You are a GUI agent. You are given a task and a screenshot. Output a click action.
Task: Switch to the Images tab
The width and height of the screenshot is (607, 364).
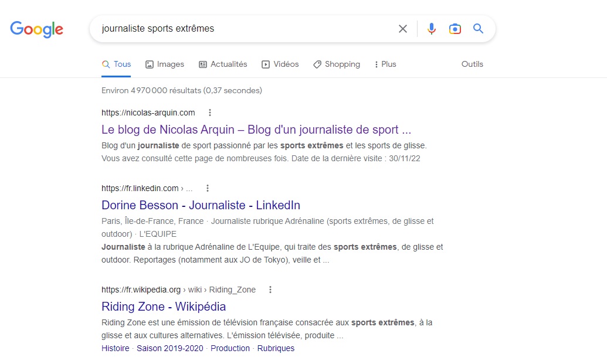coord(165,64)
